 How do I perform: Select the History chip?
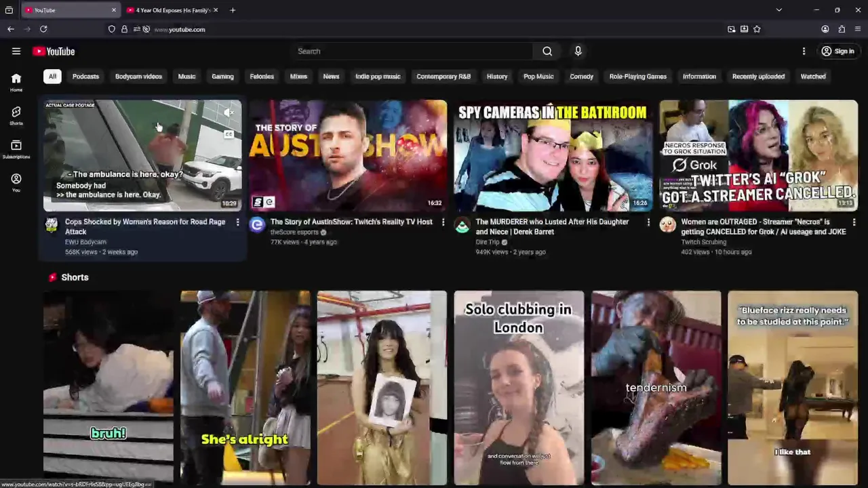pos(497,77)
